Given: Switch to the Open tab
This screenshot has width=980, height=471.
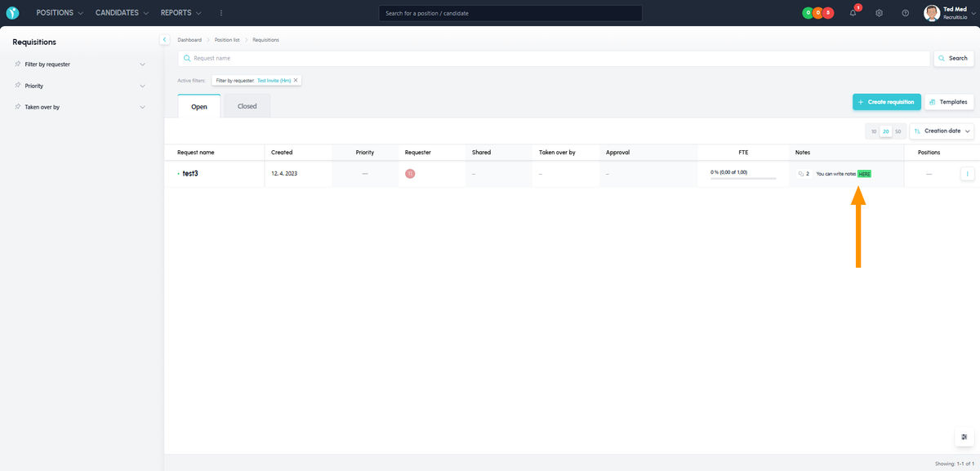Looking at the screenshot, I should pos(199,106).
